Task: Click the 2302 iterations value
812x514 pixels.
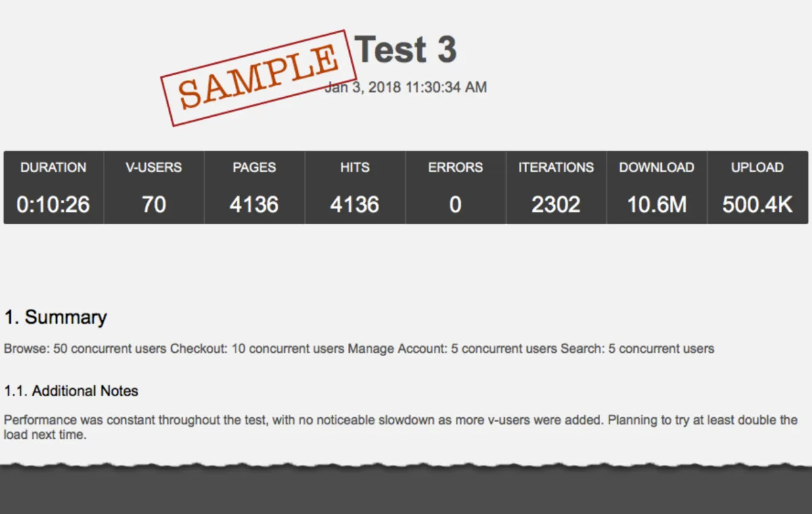Action: [556, 205]
